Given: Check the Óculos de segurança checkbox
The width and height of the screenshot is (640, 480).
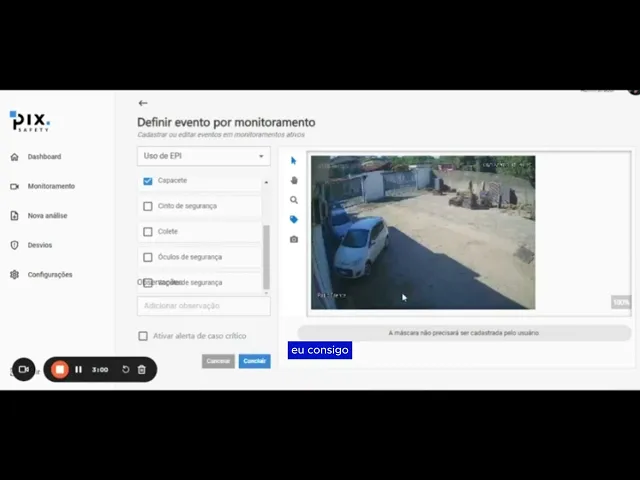Looking at the screenshot, I should tap(148, 257).
